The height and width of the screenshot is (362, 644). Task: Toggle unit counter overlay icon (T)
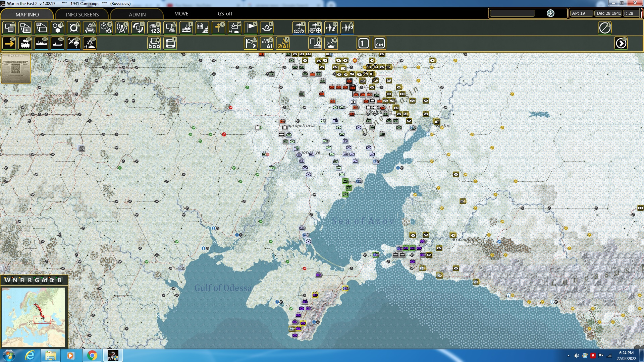[9, 28]
